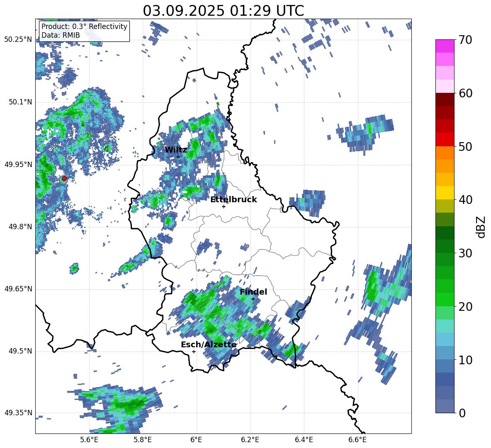Click the 6°E longitude tick label
The width and height of the screenshot is (491, 448).
point(196,440)
